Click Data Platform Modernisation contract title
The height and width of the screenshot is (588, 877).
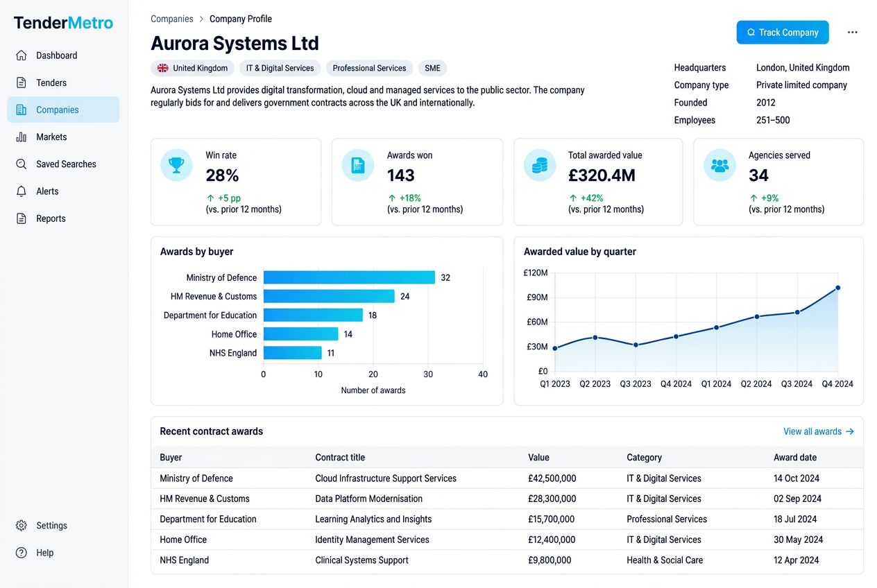(368, 499)
